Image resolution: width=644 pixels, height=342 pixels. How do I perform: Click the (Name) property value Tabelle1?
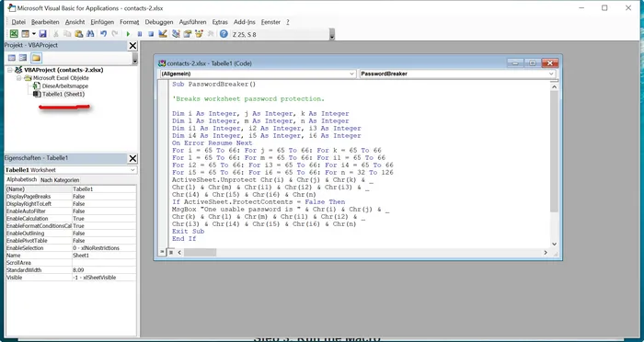(104, 189)
